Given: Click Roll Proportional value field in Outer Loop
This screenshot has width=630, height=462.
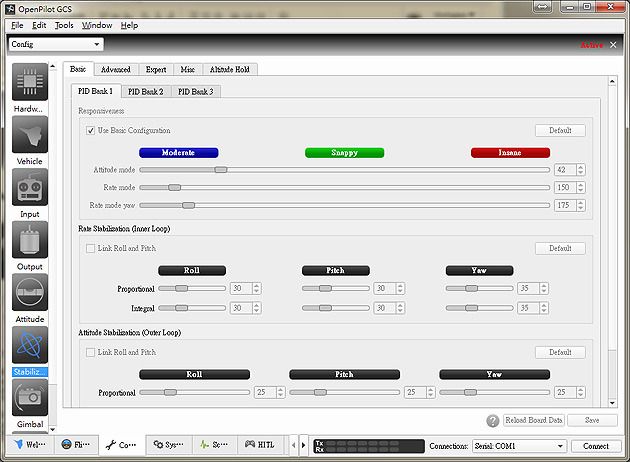Looking at the screenshot, I should coord(265,392).
